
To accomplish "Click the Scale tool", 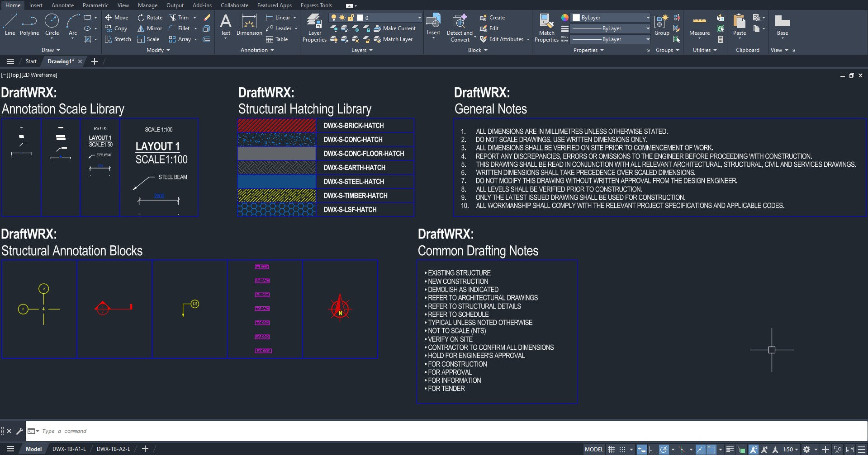I will tap(148, 39).
